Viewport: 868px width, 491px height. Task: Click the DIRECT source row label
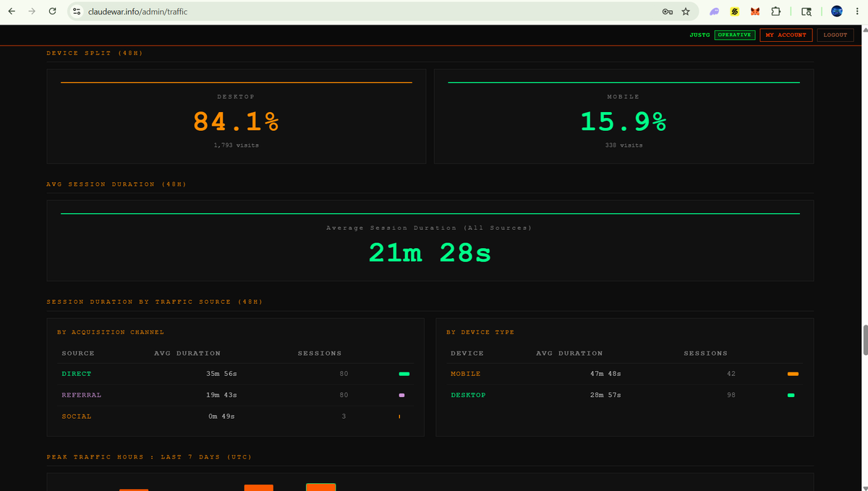click(x=77, y=374)
